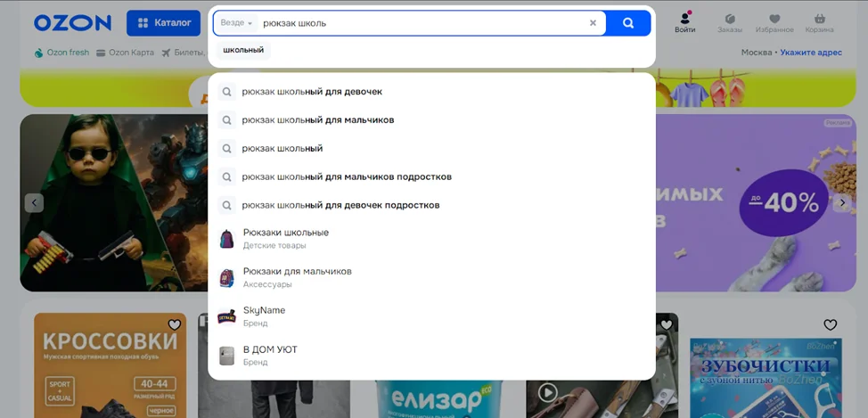Click the blue magnifier search button
The width and height of the screenshot is (868, 418).
[x=628, y=23]
